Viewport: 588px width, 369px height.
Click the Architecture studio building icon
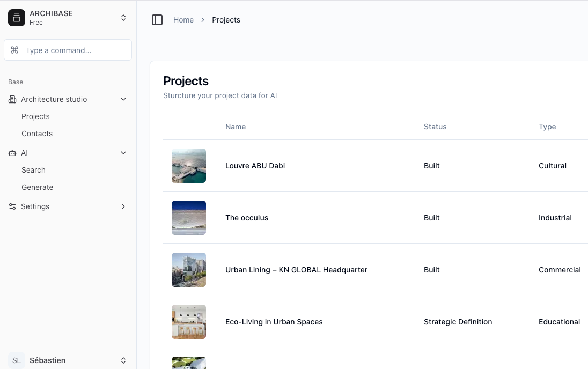click(x=12, y=99)
